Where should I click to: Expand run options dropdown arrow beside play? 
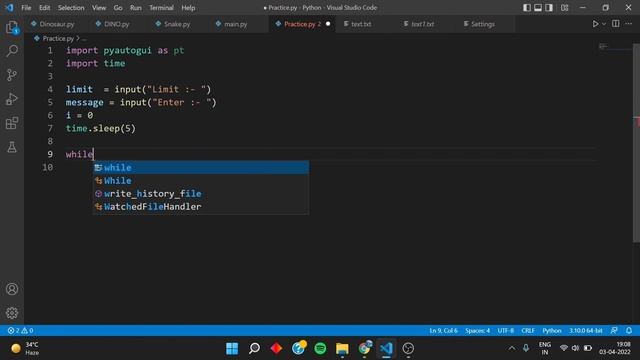[604, 24]
